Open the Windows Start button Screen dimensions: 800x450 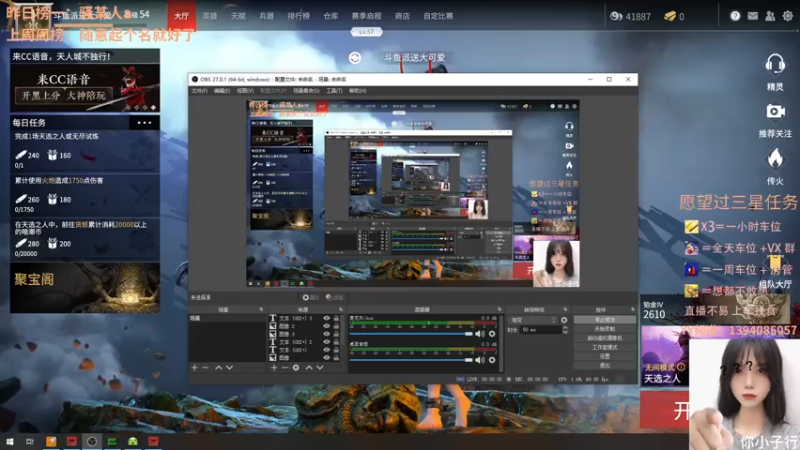(9, 441)
